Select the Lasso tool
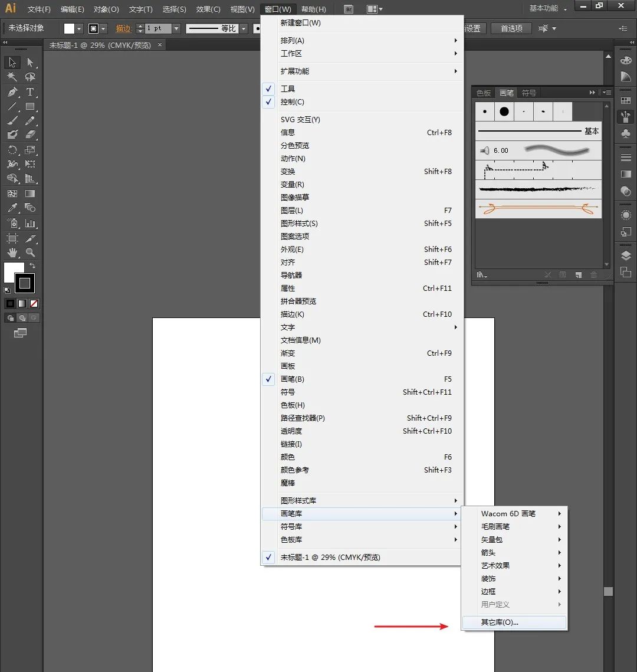Viewport: 637px width, 672px height. click(30, 77)
